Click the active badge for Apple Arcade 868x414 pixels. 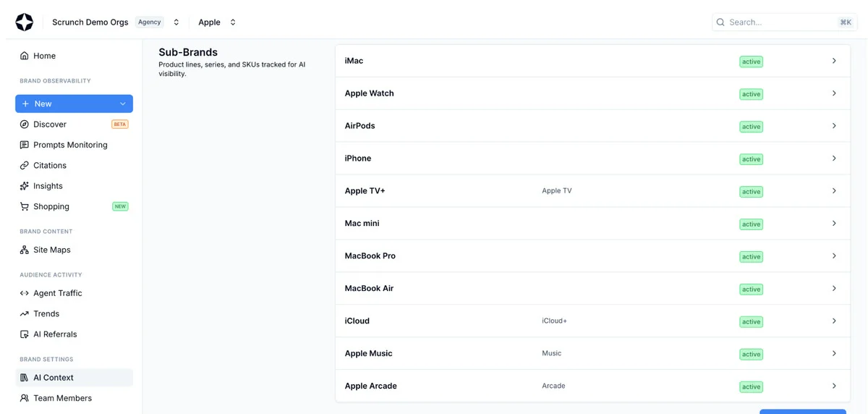click(x=751, y=386)
